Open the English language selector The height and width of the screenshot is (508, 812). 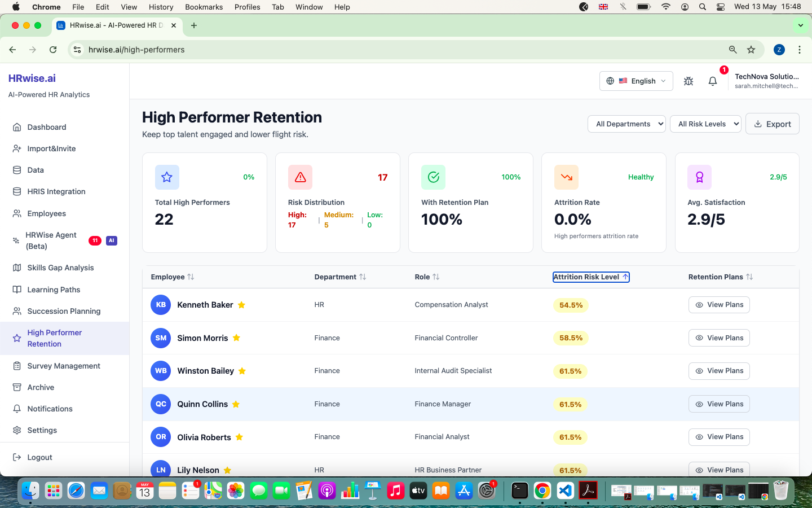click(x=636, y=81)
